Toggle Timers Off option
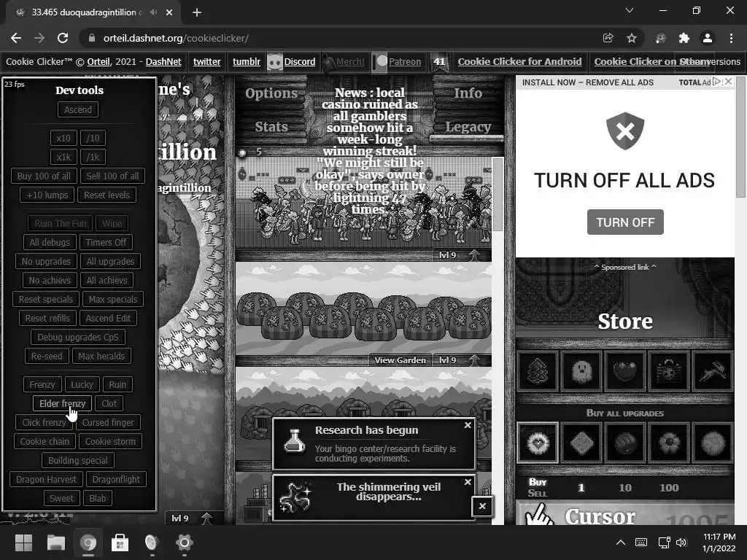Screen dimensions: 747x560 pyautogui.click(x=106, y=242)
